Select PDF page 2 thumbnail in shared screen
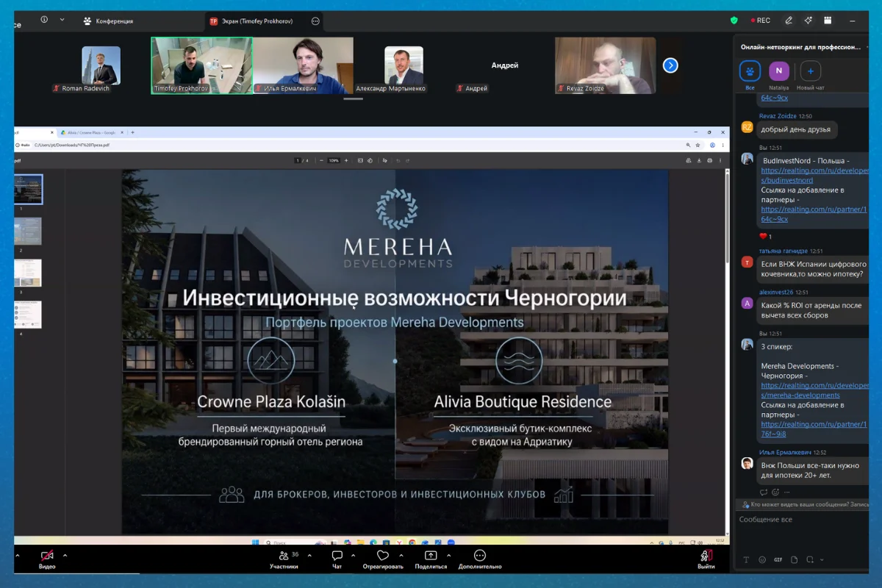 tap(28, 231)
